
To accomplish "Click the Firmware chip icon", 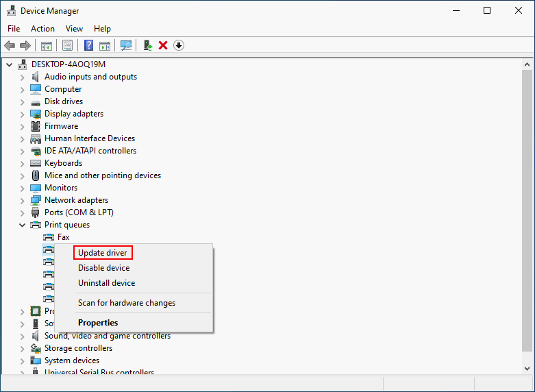I will tap(36, 126).
